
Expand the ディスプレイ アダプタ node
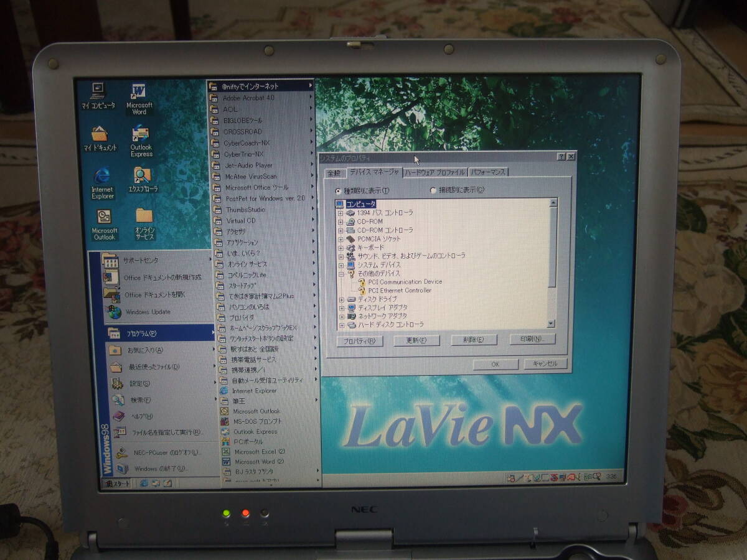[342, 308]
